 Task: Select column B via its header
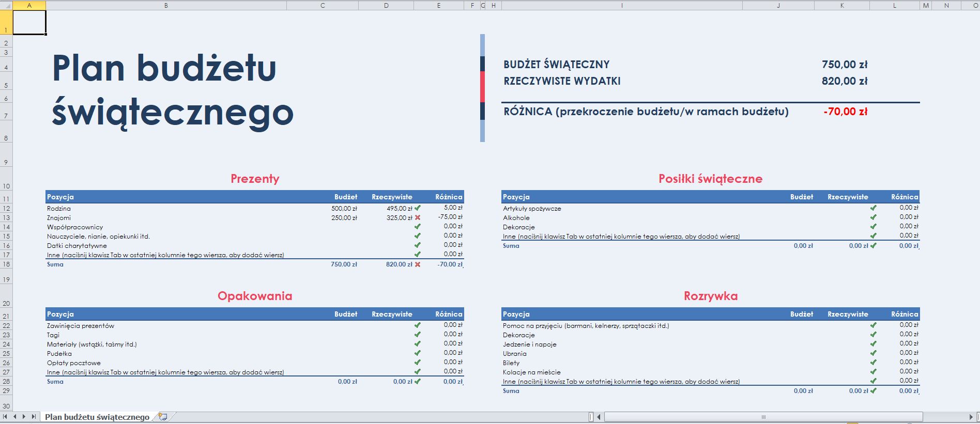[x=166, y=5]
